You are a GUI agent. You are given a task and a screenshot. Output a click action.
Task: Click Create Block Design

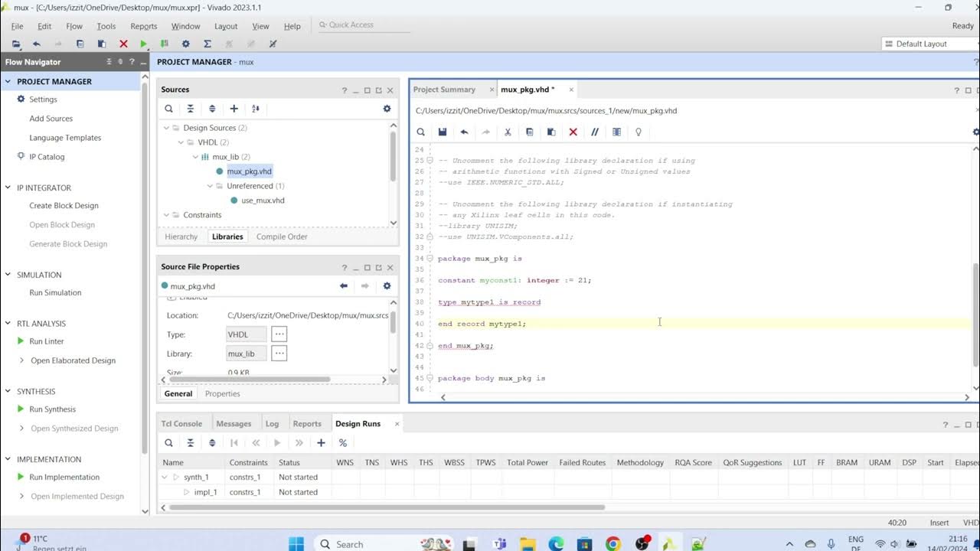[64, 205]
